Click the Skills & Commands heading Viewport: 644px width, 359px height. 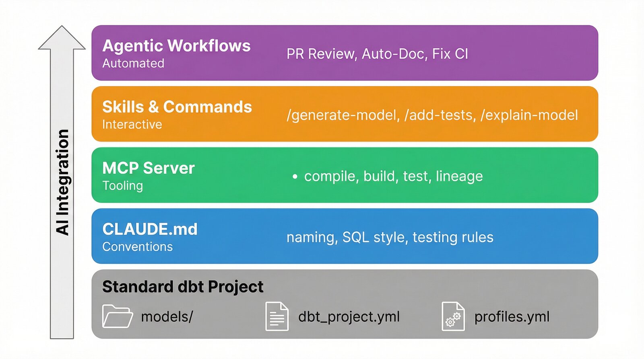point(177,107)
